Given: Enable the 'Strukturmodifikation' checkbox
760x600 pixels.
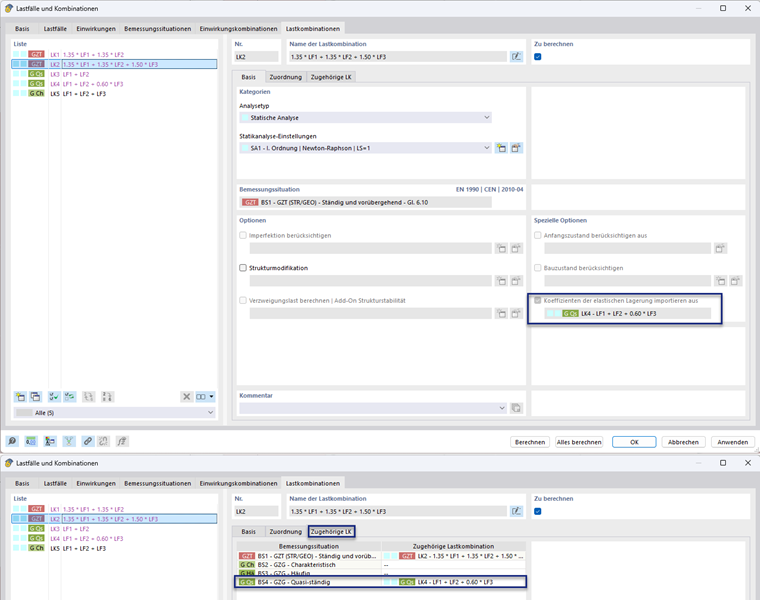Looking at the screenshot, I should click(x=243, y=268).
